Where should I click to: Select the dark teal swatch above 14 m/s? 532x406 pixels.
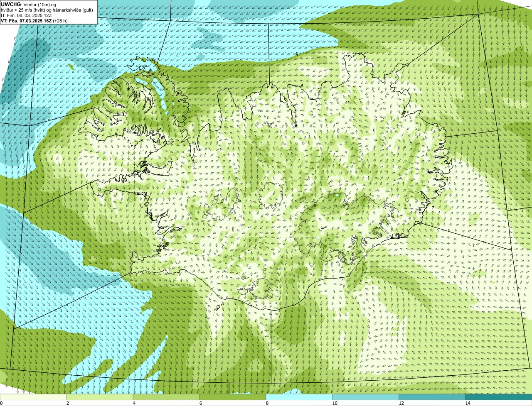499,397
